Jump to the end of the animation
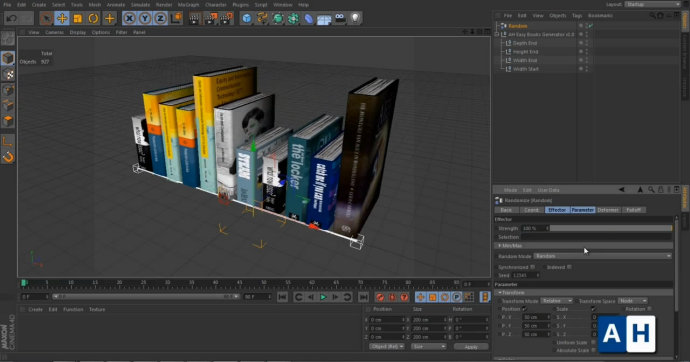The width and height of the screenshot is (690, 362). pyautogui.click(x=363, y=297)
